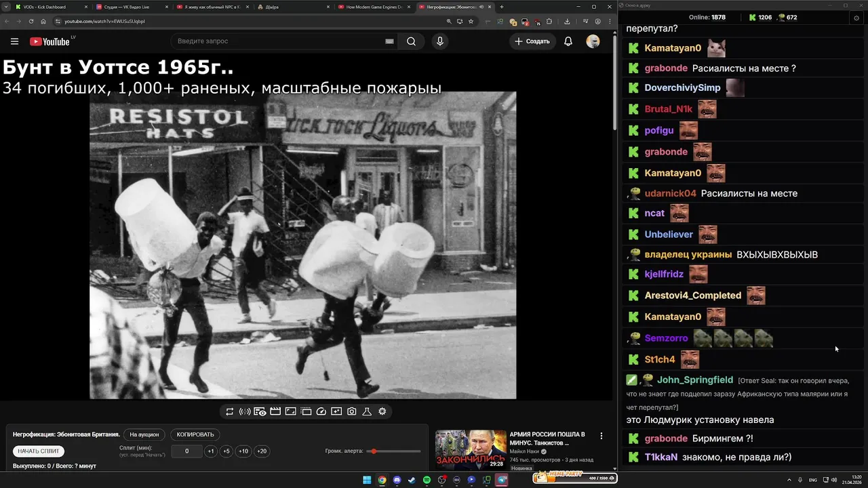Click the Майкл Наки channel name
868x488 pixels.
tap(525, 451)
